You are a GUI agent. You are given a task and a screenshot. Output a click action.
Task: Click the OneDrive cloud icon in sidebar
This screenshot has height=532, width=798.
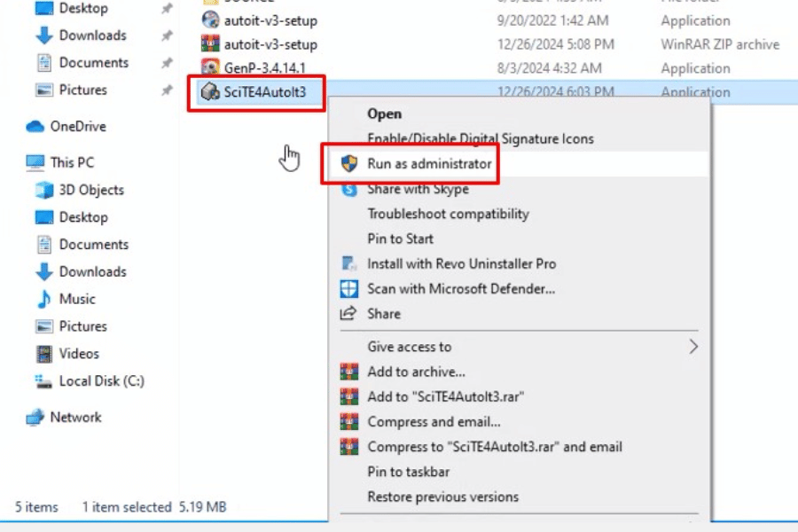click(35, 127)
